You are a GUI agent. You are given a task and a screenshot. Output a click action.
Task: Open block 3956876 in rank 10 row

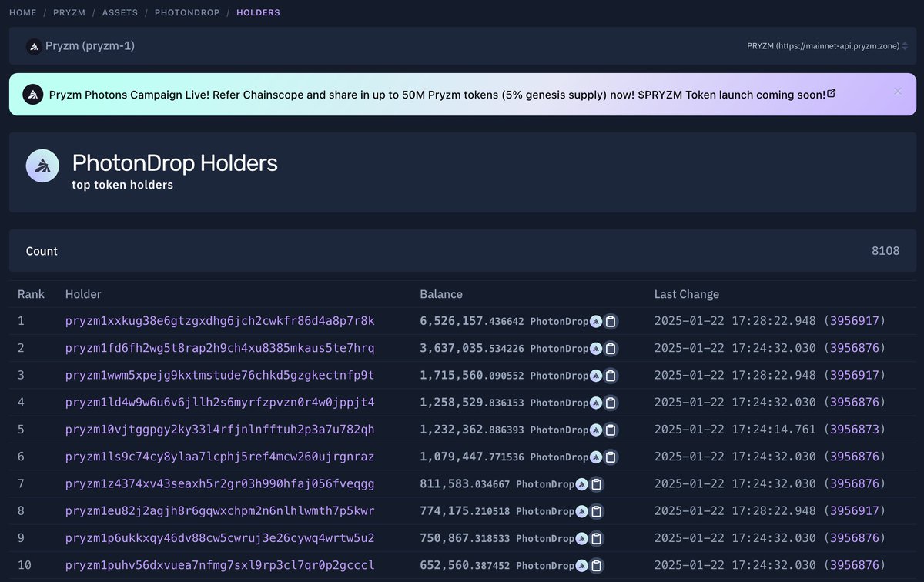pyautogui.click(x=855, y=565)
